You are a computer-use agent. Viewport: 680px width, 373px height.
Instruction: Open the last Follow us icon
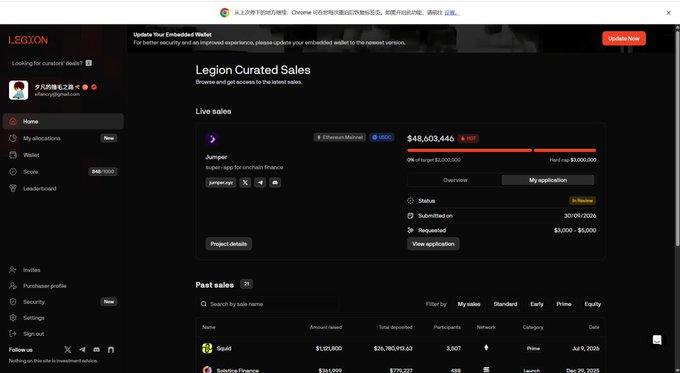111,350
